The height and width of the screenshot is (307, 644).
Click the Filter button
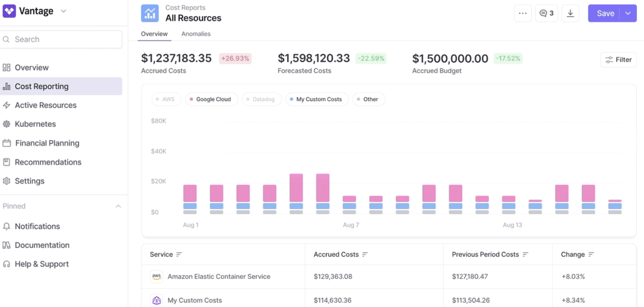click(x=618, y=60)
